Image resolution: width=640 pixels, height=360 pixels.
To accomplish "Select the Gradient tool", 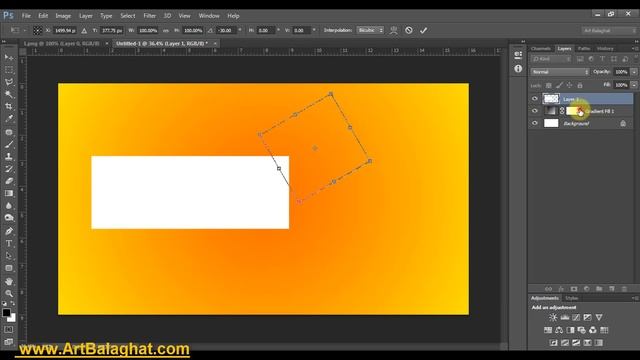I will coord(9,193).
